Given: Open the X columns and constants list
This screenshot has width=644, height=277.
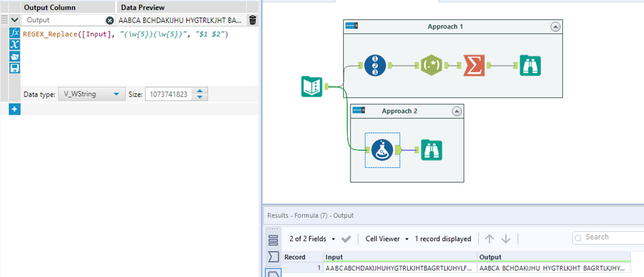Looking at the screenshot, I should [15, 45].
